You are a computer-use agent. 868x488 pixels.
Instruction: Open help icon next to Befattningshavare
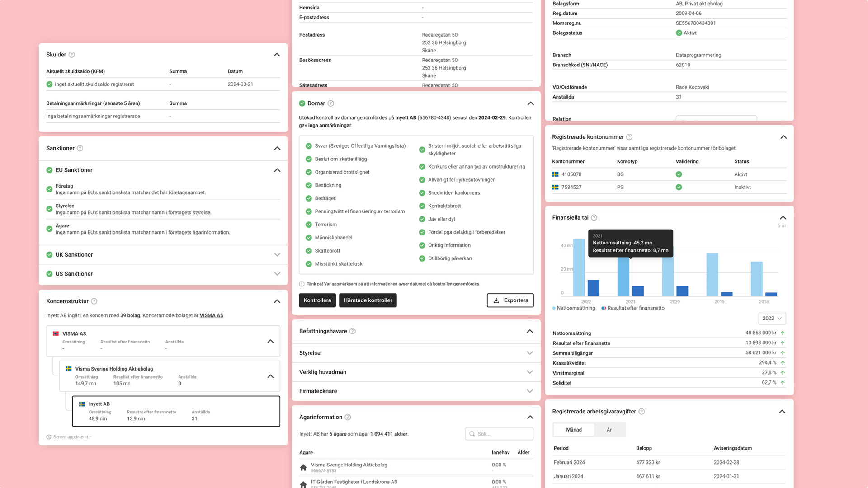(x=353, y=331)
